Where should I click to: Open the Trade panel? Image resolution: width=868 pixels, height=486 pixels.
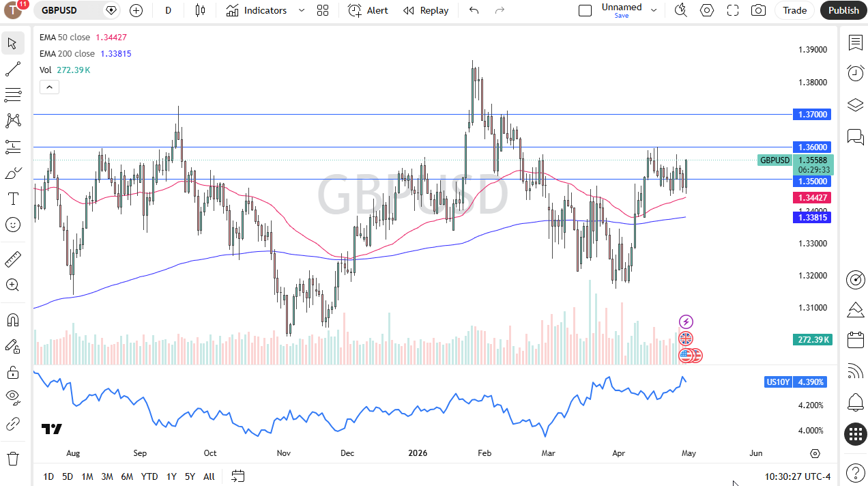(x=794, y=10)
